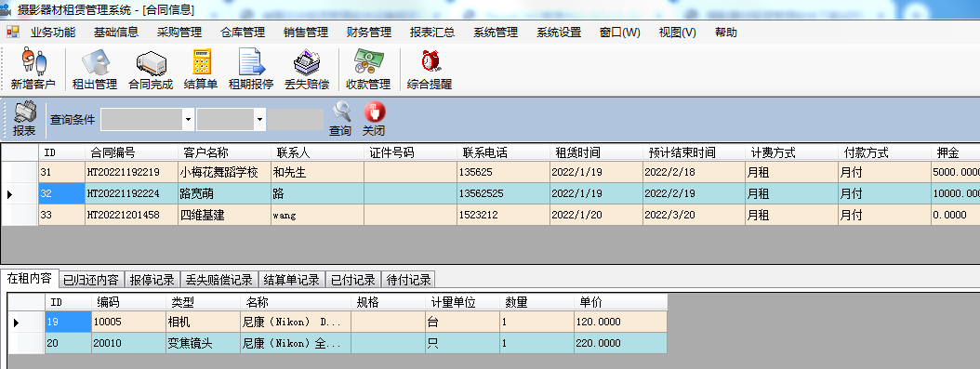Switch to the 丢失赔偿记录 tab

(219, 280)
